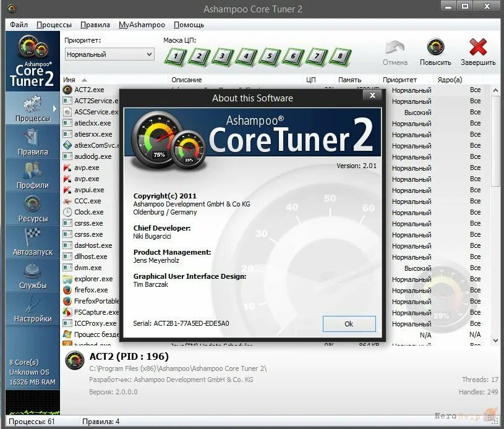This screenshot has width=504, height=429.
Task: Open the Файл menu
Action: [19, 25]
